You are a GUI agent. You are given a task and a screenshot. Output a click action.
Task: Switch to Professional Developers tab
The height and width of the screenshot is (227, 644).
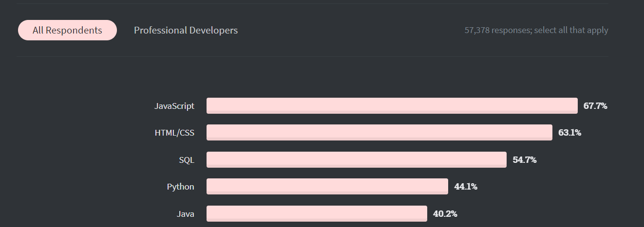(x=186, y=30)
